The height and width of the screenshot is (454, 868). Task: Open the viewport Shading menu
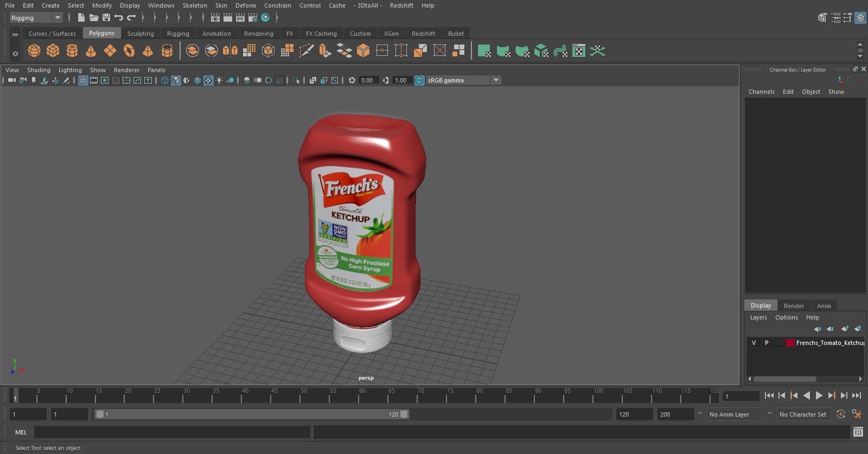tap(39, 70)
